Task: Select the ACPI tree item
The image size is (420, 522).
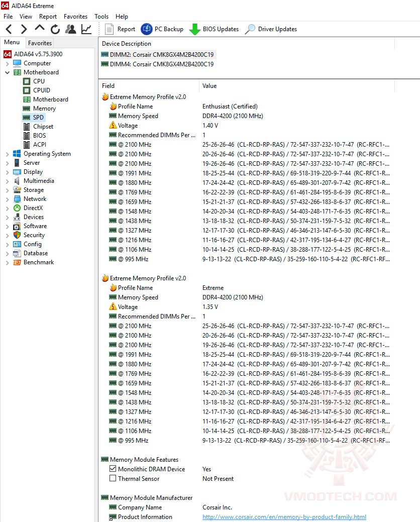Action: [40, 145]
